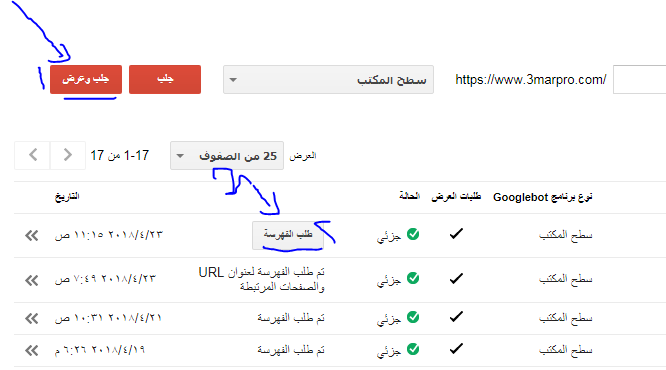Image resolution: width=666 pixels, height=370 pixels.
Task: Click the 'طلبات العرض' column header
Action: [x=456, y=196]
